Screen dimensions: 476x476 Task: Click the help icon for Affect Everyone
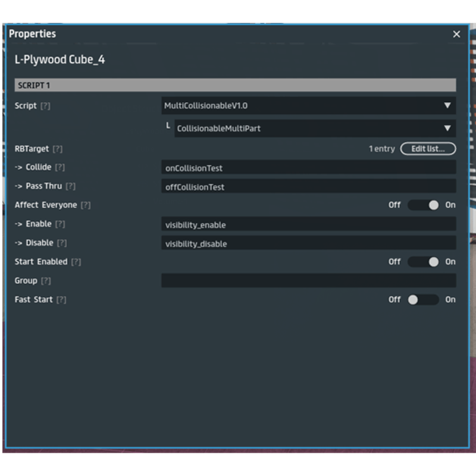[86, 205]
